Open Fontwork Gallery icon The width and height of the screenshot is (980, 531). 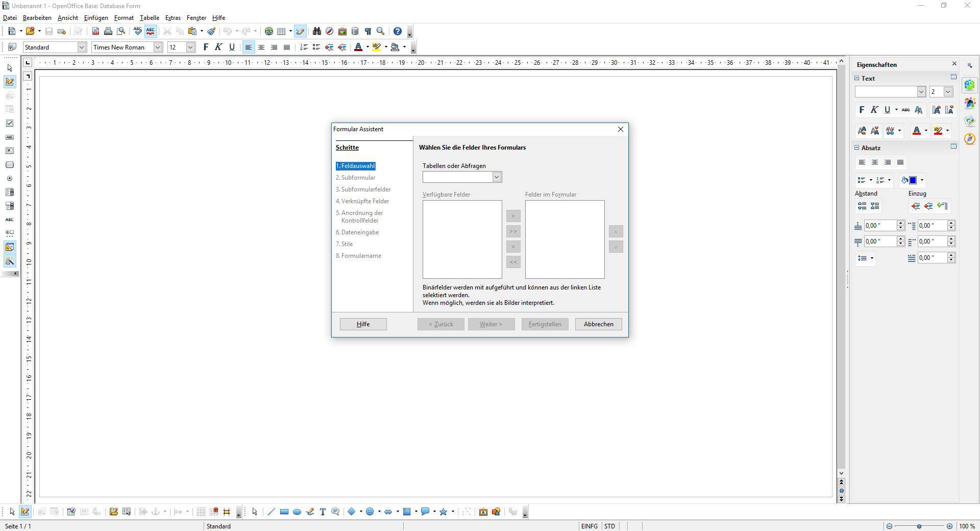(483, 512)
